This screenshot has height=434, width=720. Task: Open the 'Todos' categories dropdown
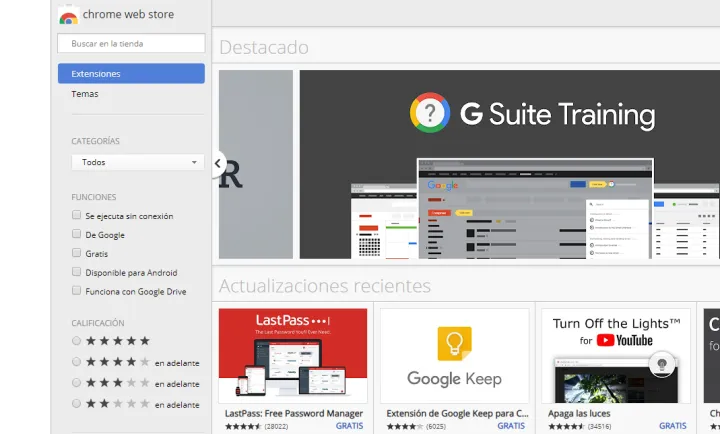(138, 162)
